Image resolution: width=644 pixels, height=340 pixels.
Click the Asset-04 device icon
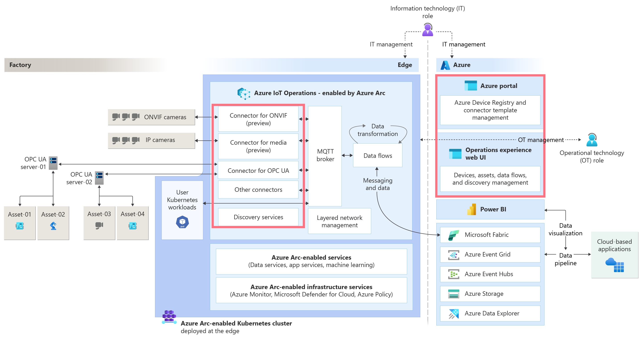[x=133, y=226]
